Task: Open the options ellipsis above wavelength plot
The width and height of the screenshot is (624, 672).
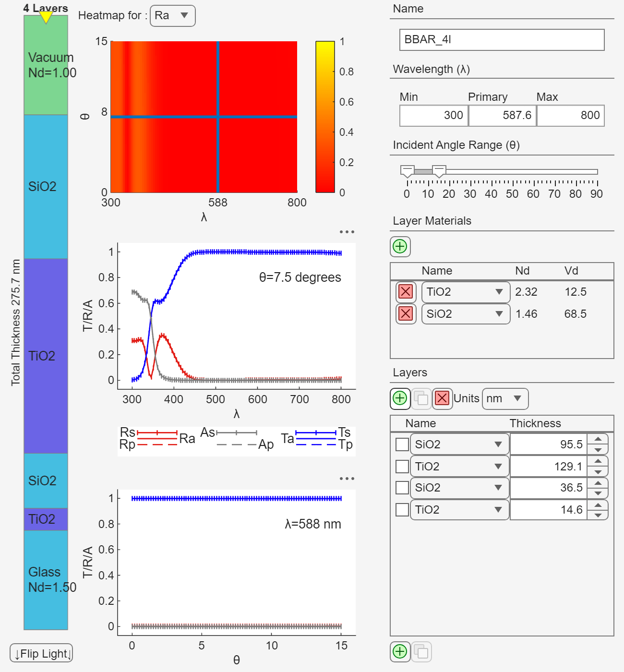Action: 347,232
